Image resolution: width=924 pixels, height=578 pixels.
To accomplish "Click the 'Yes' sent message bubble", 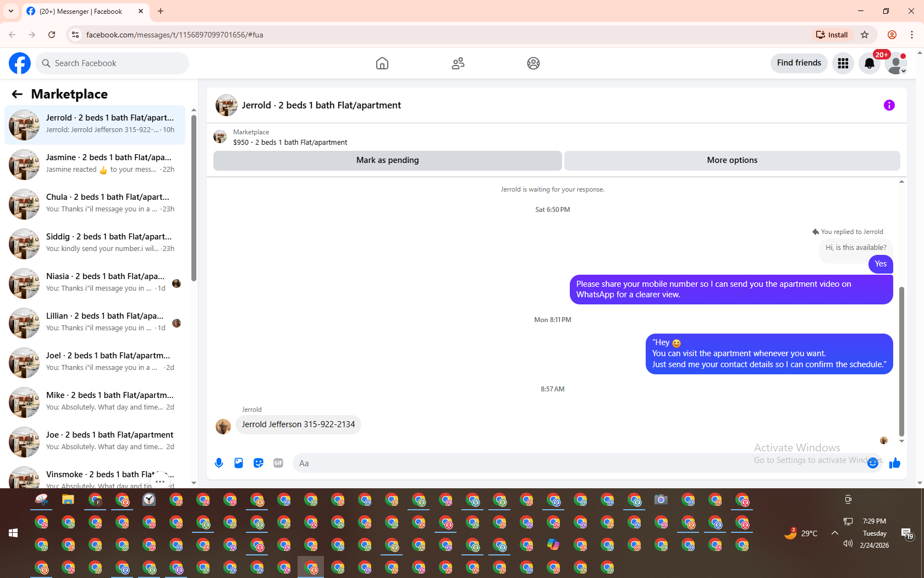I will click(881, 264).
